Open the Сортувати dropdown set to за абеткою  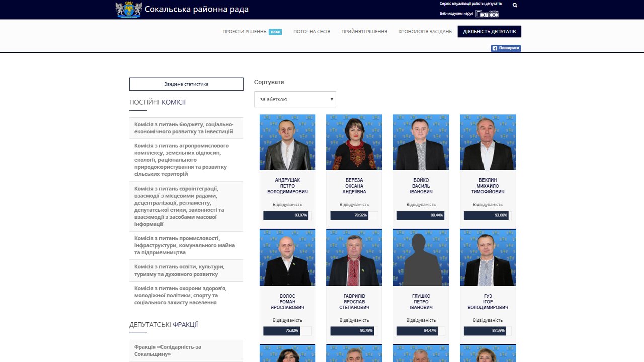295,99
